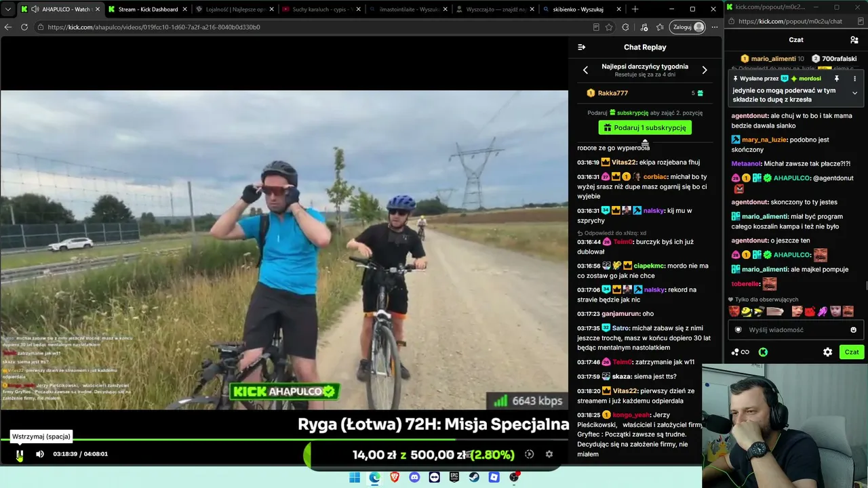Seek on the green video progress bar
This screenshot has height=488, width=868.
coord(284,439)
